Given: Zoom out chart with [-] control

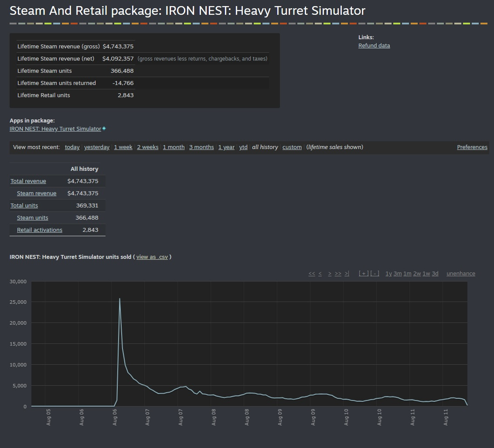Looking at the screenshot, I should [x=375, y=274].
